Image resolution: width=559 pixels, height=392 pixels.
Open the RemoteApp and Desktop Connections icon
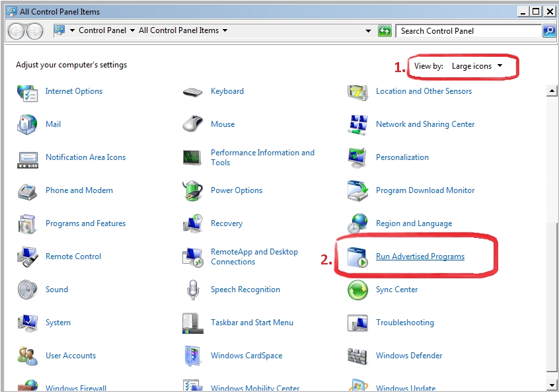pyautogui.click(x=192, y=256)
